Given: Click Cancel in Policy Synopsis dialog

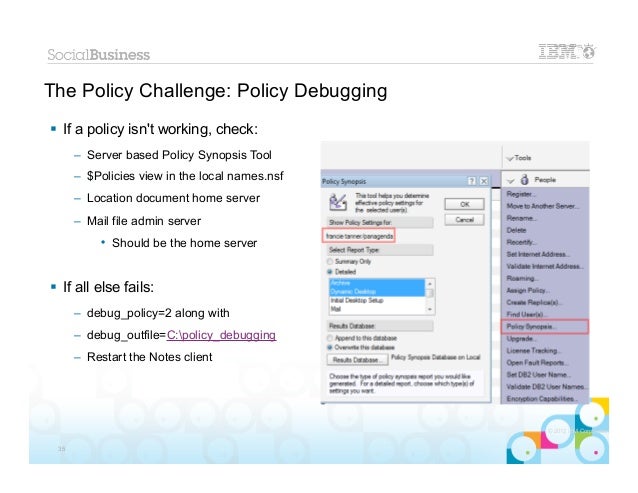Looking at the screenshot, I should (464, 220).
